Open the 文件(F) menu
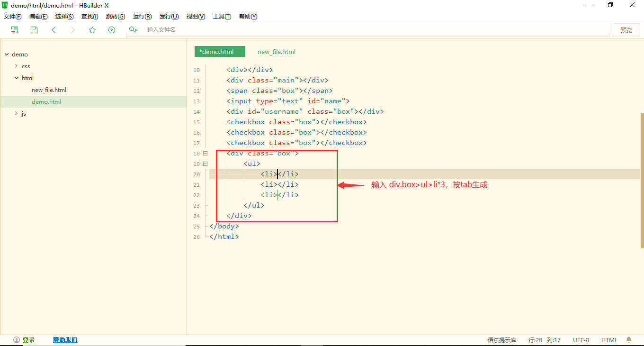The height and width of the screenshot is (346, 644). coord(13,17)
